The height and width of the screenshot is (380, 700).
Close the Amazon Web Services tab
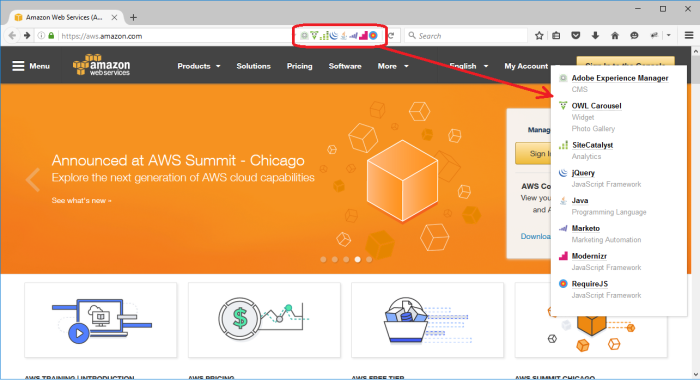(x=114, y=17)
